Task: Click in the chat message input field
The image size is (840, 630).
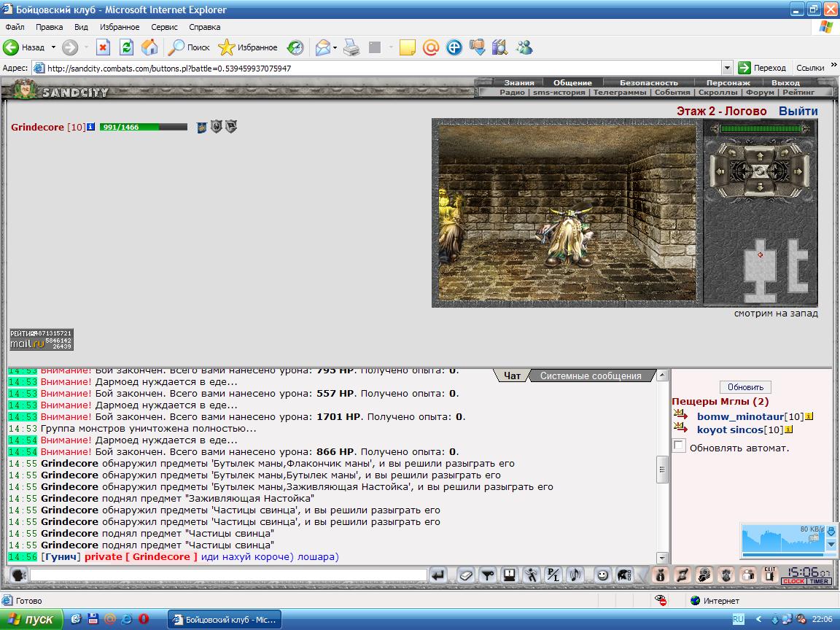Action: (229, 575)
